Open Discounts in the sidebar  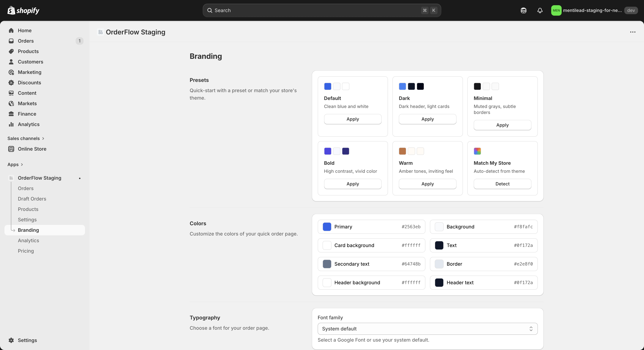[29, 82]
